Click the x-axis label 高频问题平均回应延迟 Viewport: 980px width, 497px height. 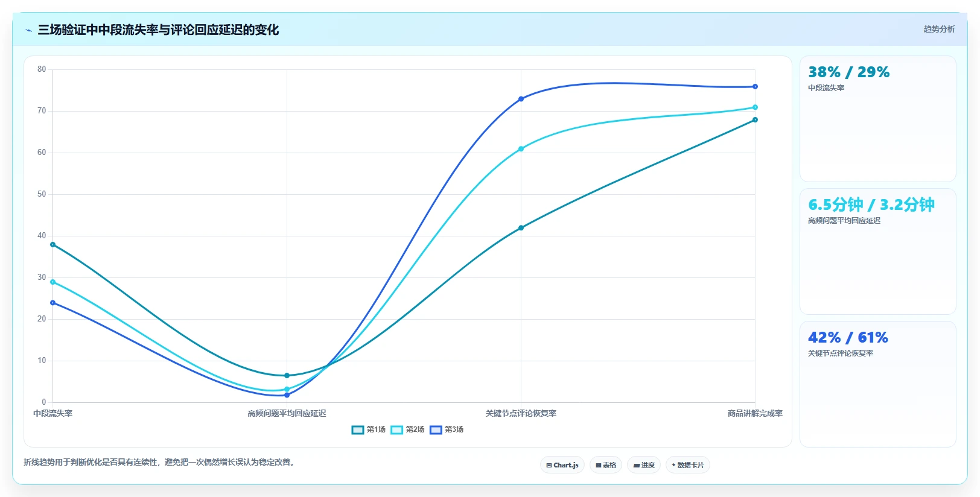(287, 414)
